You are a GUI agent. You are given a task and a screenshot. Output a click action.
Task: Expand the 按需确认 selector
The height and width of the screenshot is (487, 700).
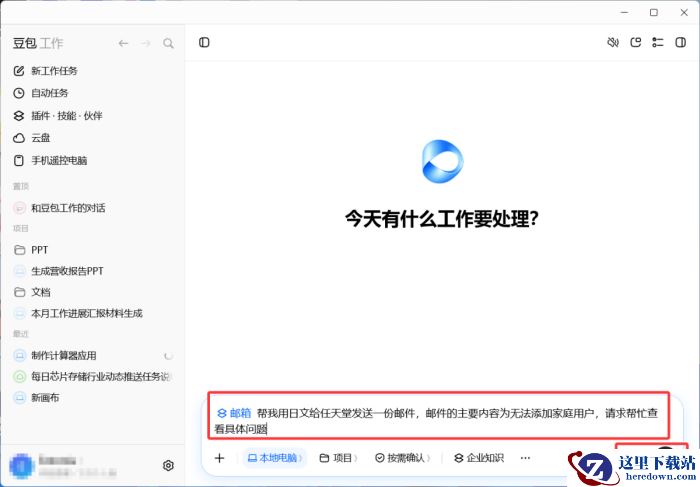[x=402, y=458]
